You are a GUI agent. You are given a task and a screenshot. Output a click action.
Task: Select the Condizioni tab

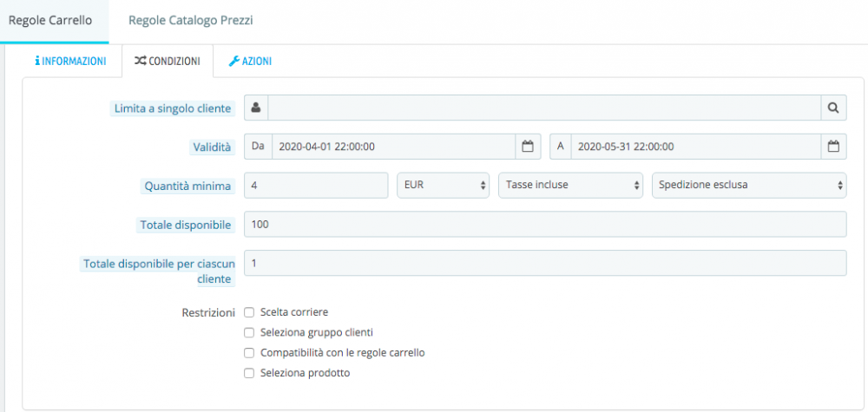(168, 62)
